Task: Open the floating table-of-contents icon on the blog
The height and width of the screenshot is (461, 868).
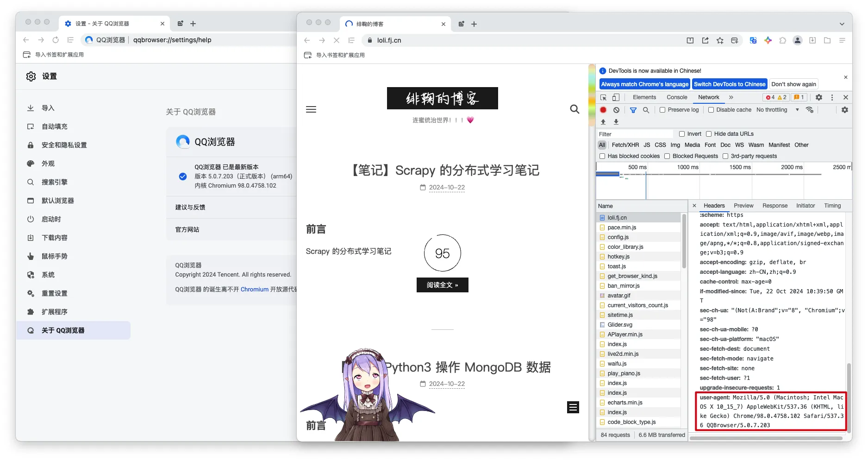Action: point(573,407)
